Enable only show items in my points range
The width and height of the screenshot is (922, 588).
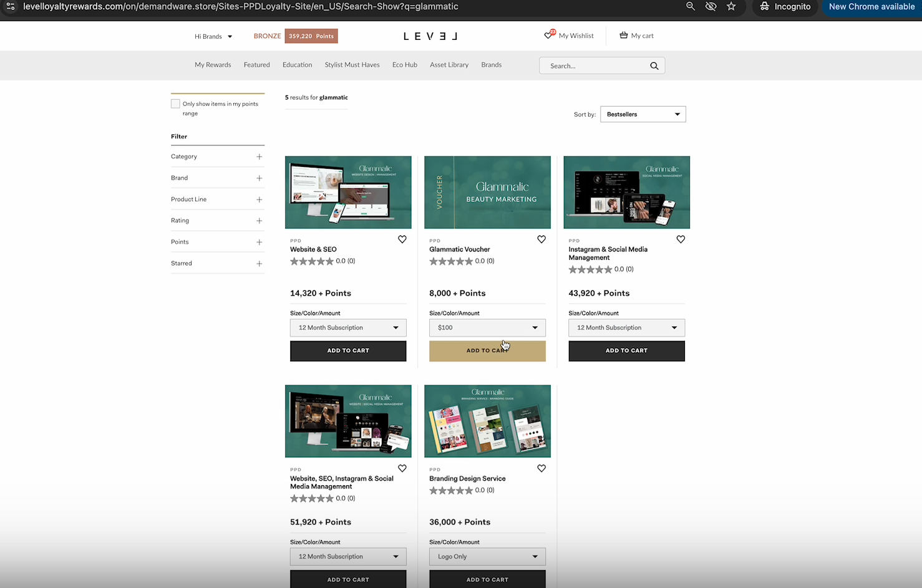click(x=175, y=104)
